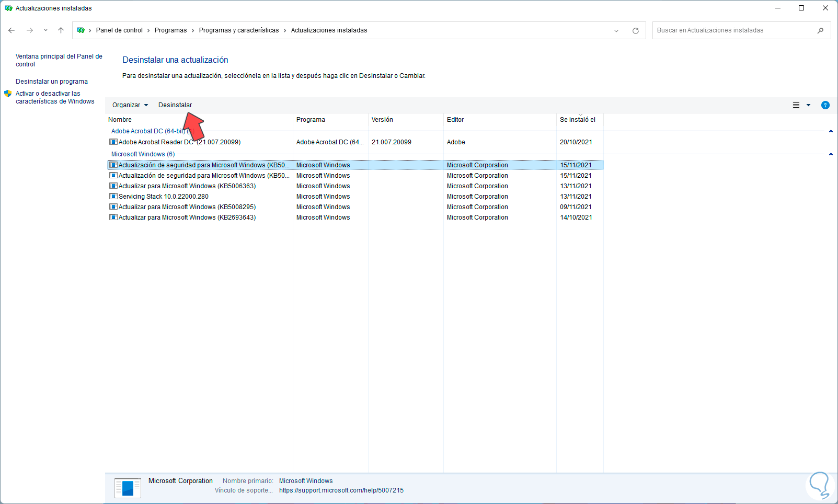Viewport: 838px width, 504px height.
Task: Open Desinstalar un programa link
Action: click(x=52, y=82)
